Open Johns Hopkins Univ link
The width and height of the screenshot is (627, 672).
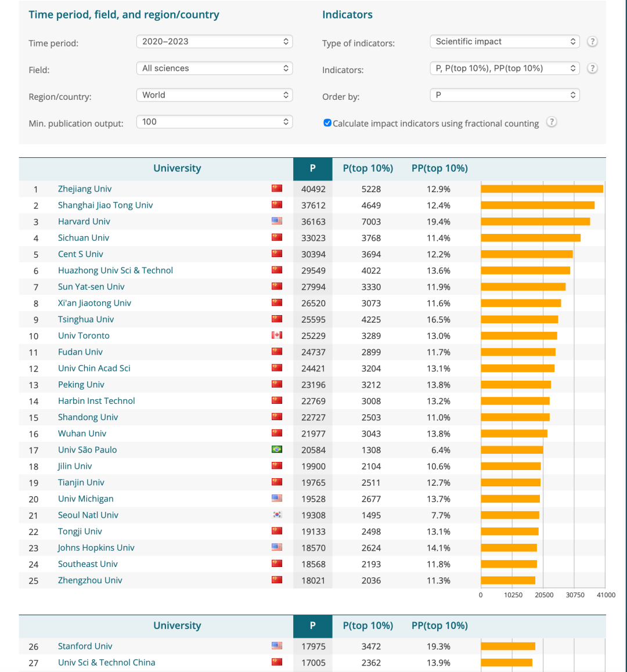96,548
